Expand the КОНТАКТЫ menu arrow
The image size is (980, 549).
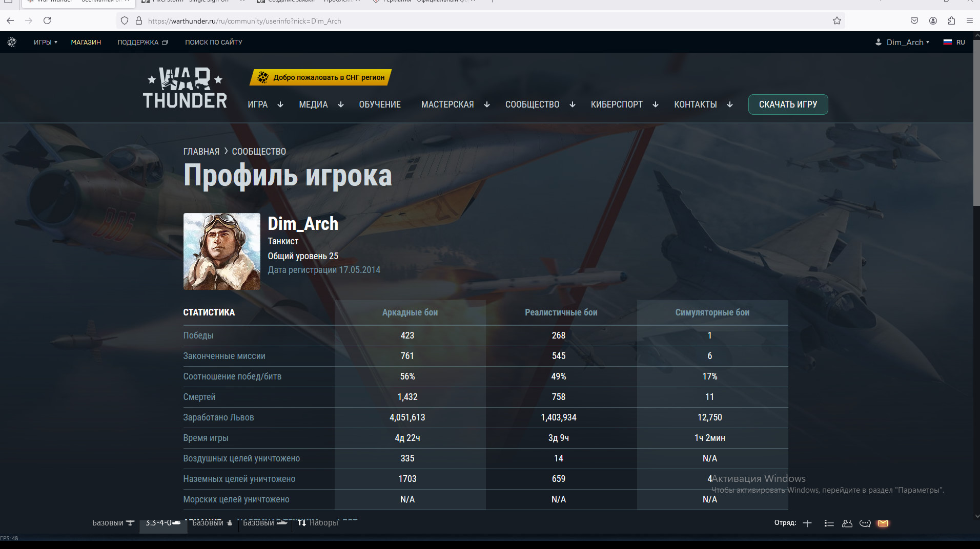[730, 104]
